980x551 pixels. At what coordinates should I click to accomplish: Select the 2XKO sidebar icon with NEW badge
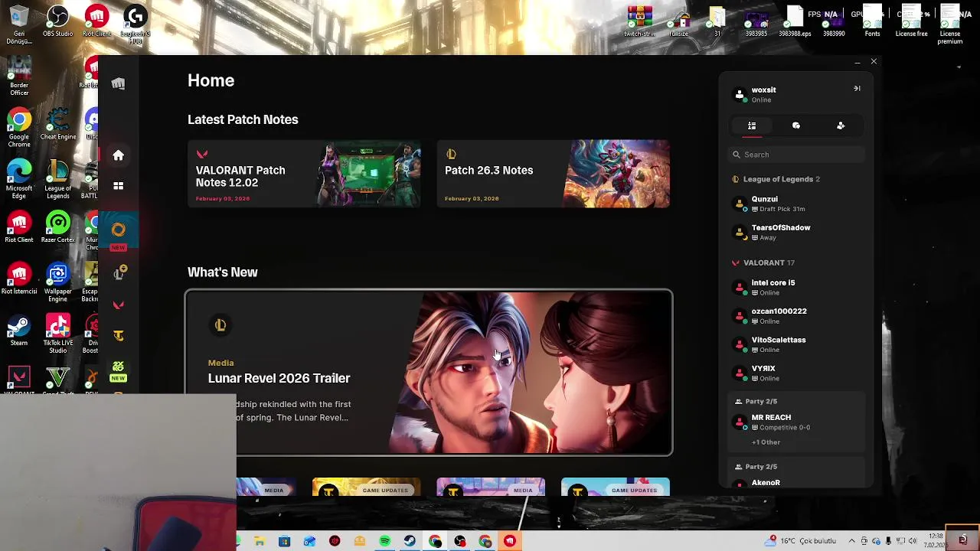[118, 370]
